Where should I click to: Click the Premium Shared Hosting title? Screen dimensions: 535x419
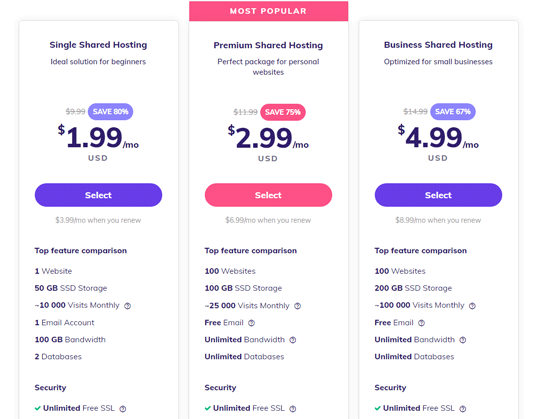[x=268, y=45]
